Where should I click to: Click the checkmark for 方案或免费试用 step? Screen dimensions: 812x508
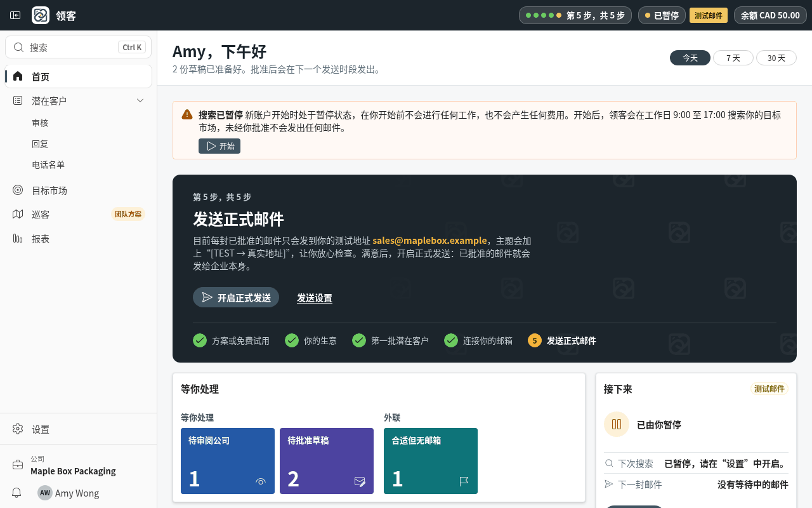(200, 340)
